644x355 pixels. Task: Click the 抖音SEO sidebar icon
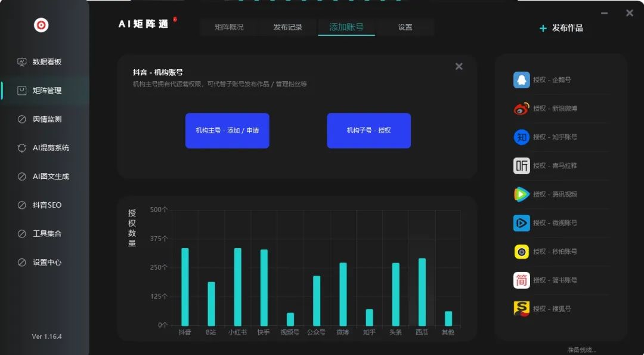click(22, 205)
